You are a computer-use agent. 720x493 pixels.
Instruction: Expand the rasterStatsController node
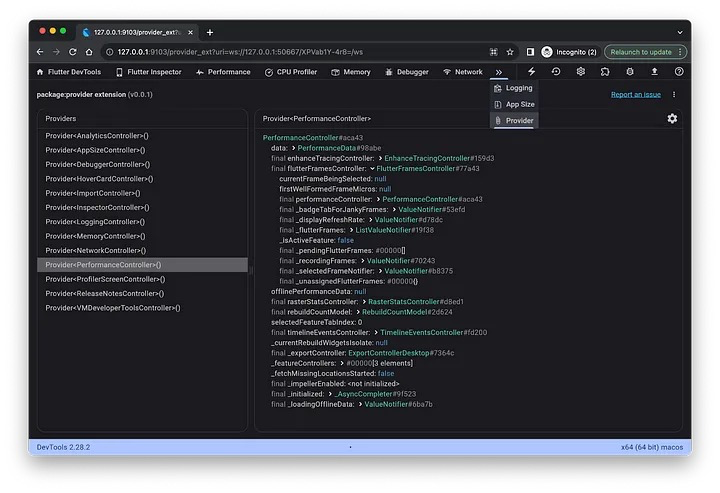364,302
